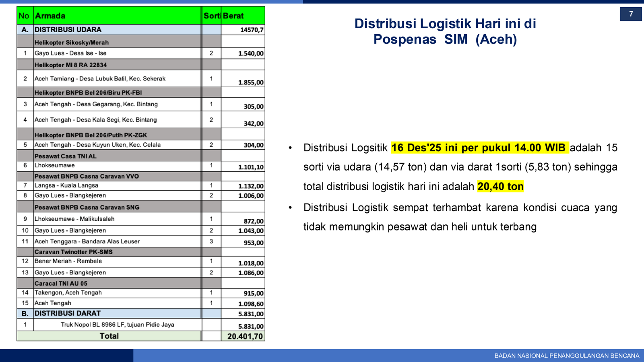Click the 'Pesawat Casa TNI AL' group header

[66, 156]
